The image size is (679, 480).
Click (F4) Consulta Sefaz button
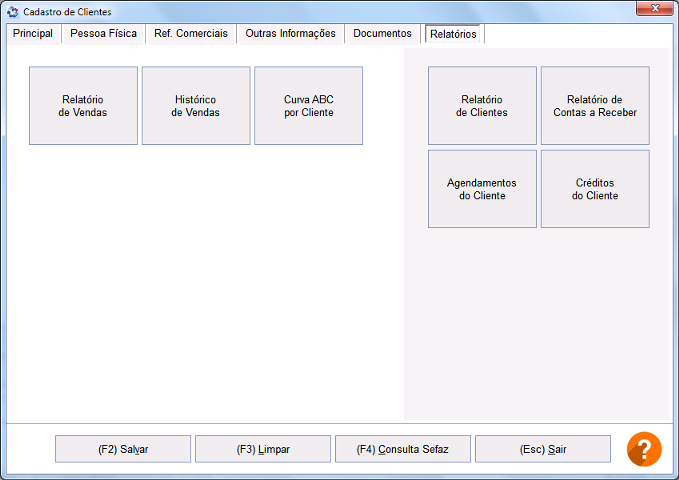(x=402, y=449)
